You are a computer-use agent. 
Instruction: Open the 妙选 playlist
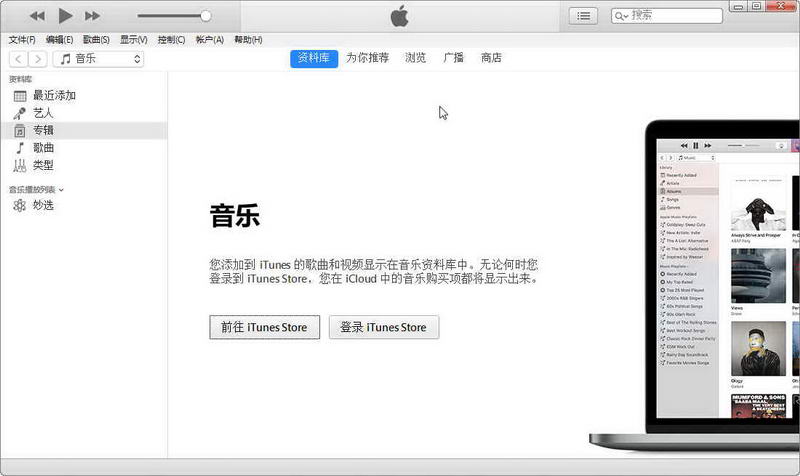point(43,205)
